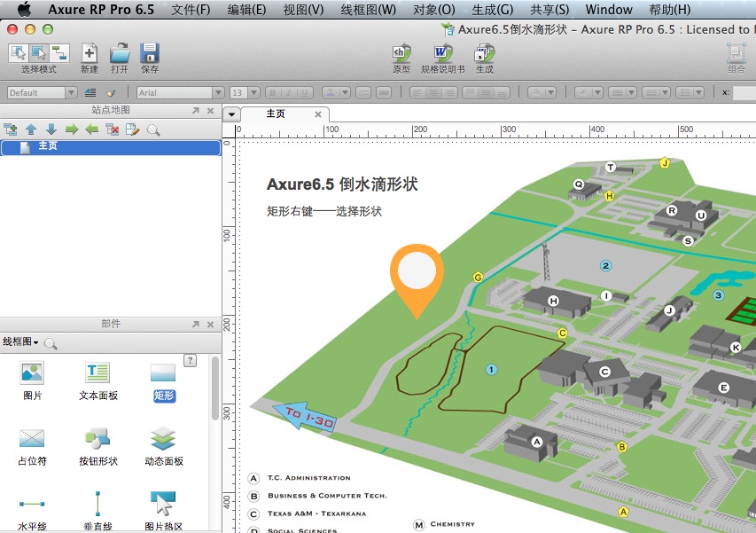Select 主页 in the sitemap tree
756x533 pixels.
click(x=111, y=147)
